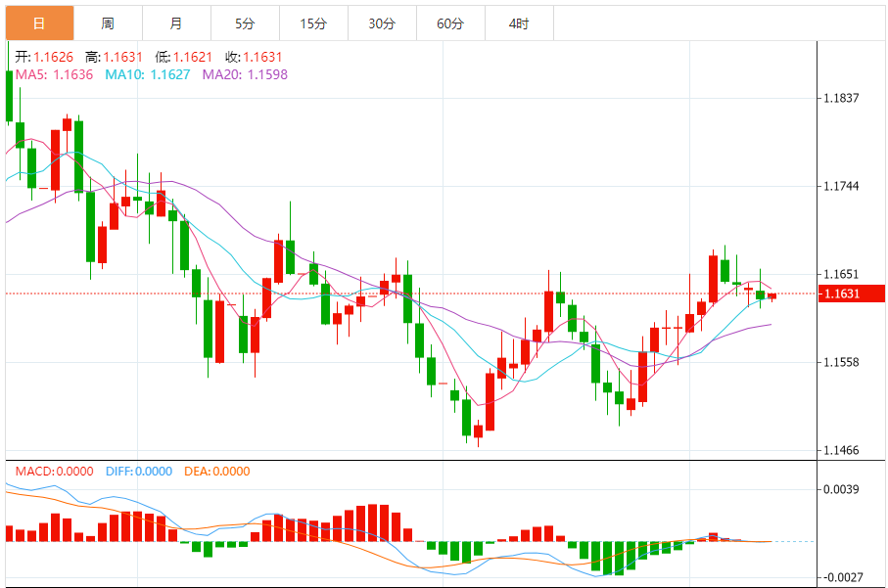Viewport: 888px width, 588px height.
Task: Click the MA10 indicator legend label
Action: [147, 74]
